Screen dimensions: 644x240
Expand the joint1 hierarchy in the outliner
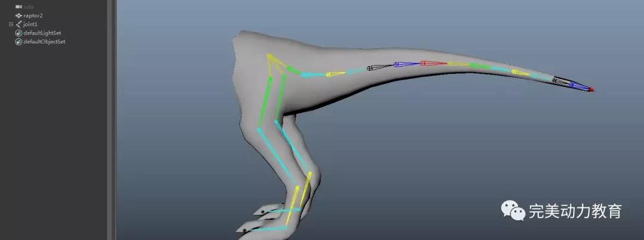click(x=11, y=24)
